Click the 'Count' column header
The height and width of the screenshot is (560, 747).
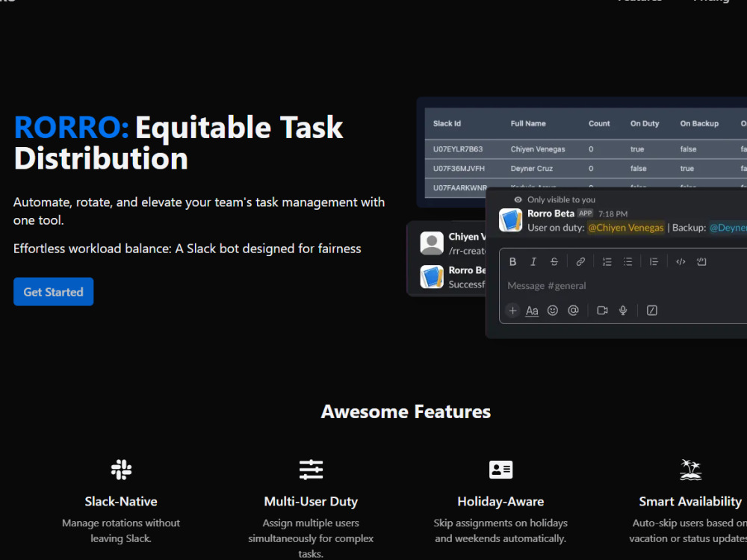[x=599, y=123]
